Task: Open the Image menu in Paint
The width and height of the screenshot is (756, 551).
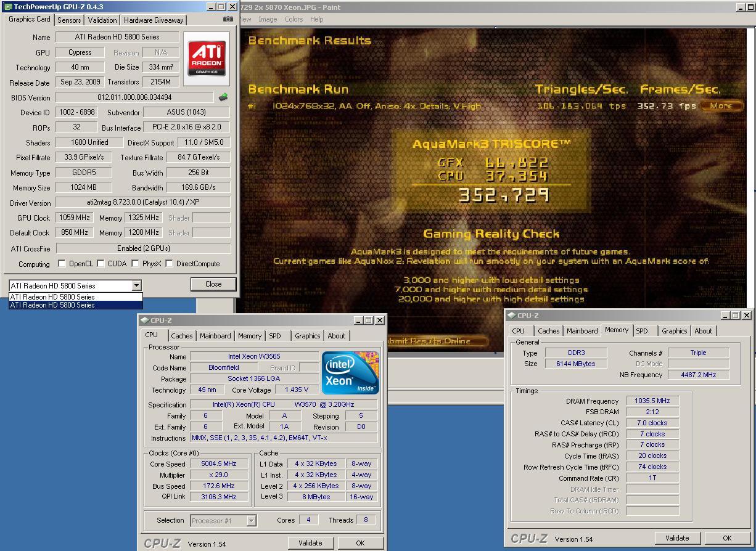Action: (268, 19)
